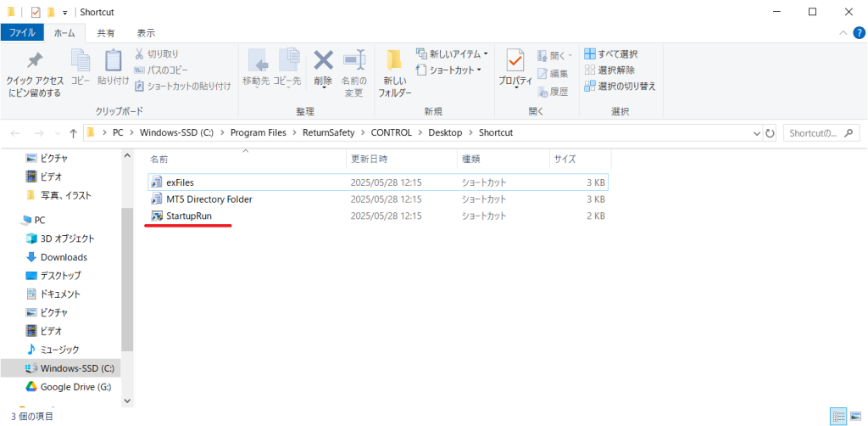Switch to details view in status bar
Screen dimensions: 868x426
point(840,416)
